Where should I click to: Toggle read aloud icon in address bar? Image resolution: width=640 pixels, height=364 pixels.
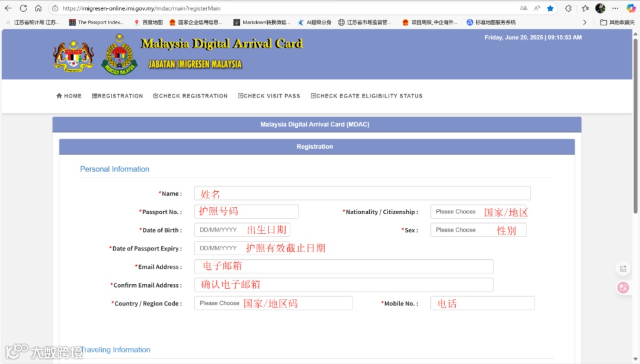(x=537, y=8)
